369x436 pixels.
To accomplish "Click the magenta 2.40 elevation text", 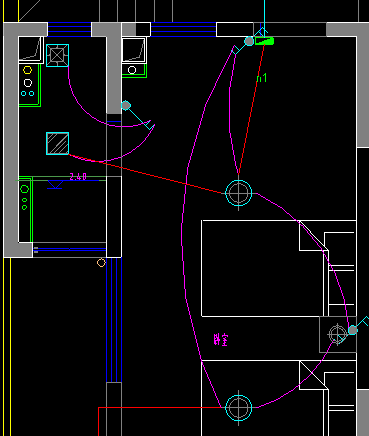I will point(78,177).
